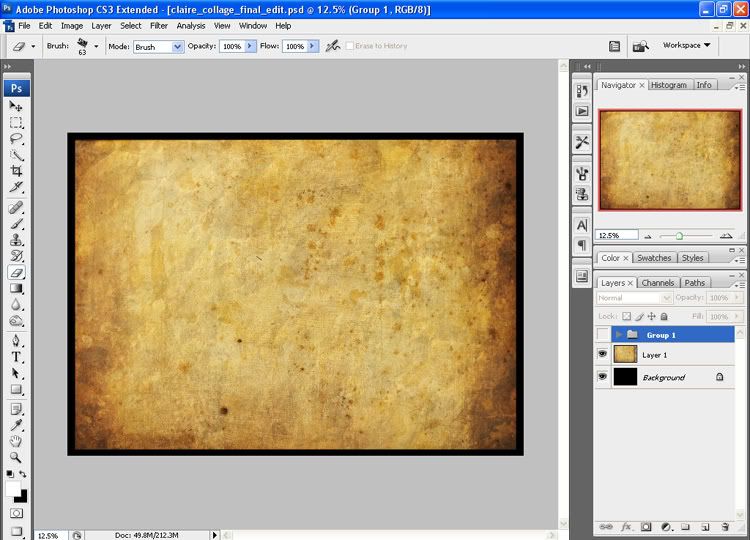Screen dimensions: 750x540
Task: Click the foreground color swatch
Action: tap(12, 489)
